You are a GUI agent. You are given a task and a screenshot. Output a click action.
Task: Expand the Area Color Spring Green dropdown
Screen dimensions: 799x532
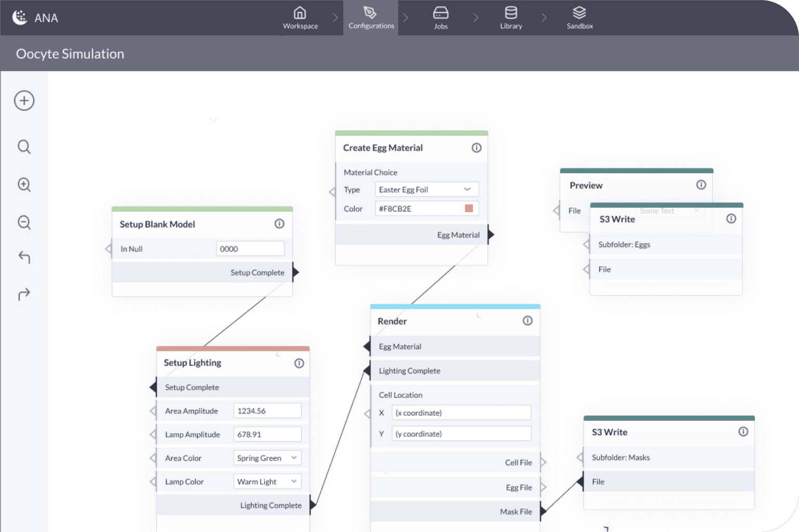pos(267,458)
